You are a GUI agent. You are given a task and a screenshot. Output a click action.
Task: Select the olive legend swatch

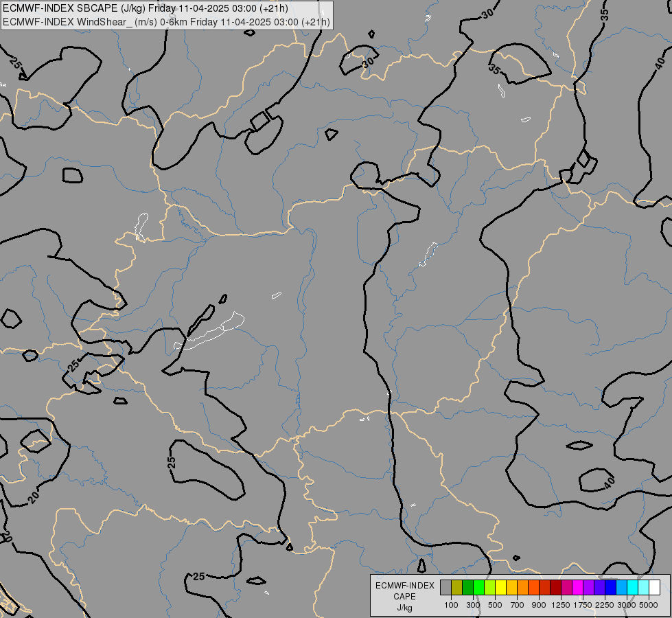tap(457, 587)
